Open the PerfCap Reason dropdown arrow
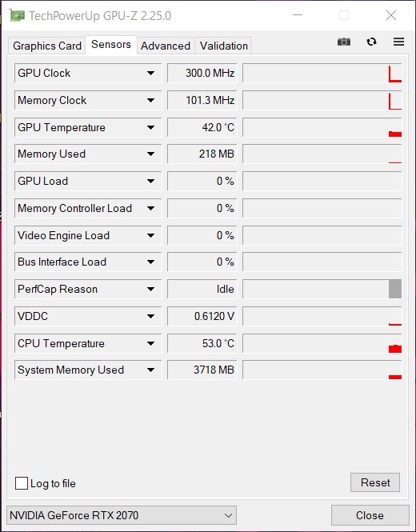Viewport: 416px width, 532px height. click(x=151, y=289)
